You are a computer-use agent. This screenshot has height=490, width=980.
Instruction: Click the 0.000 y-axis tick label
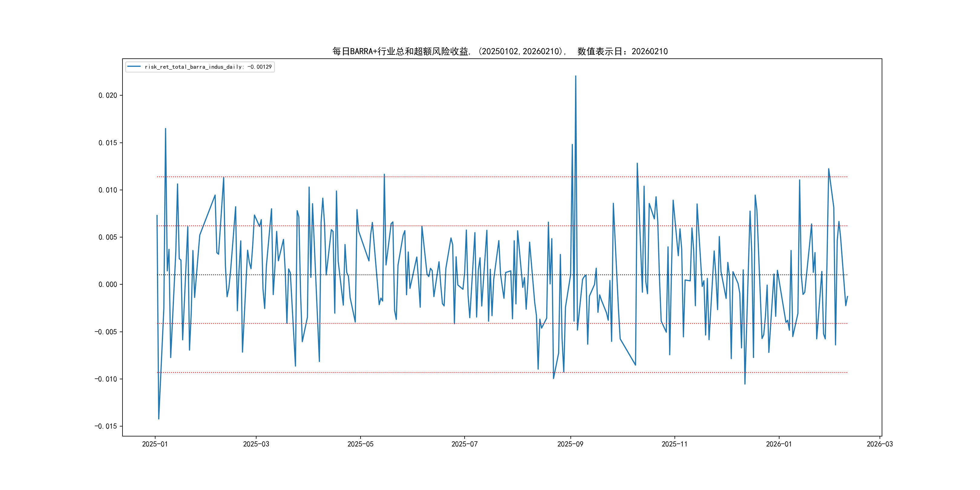(x=108, y=285)
